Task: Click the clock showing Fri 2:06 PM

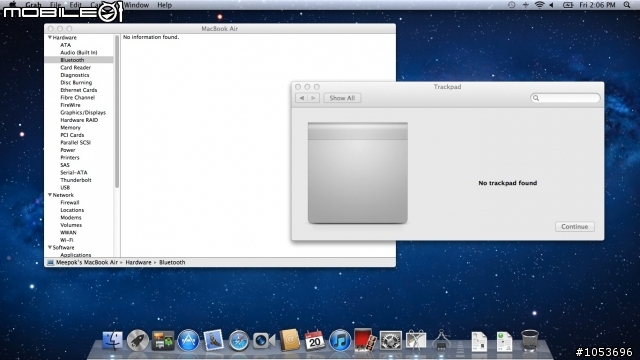Action: (597, 5)
